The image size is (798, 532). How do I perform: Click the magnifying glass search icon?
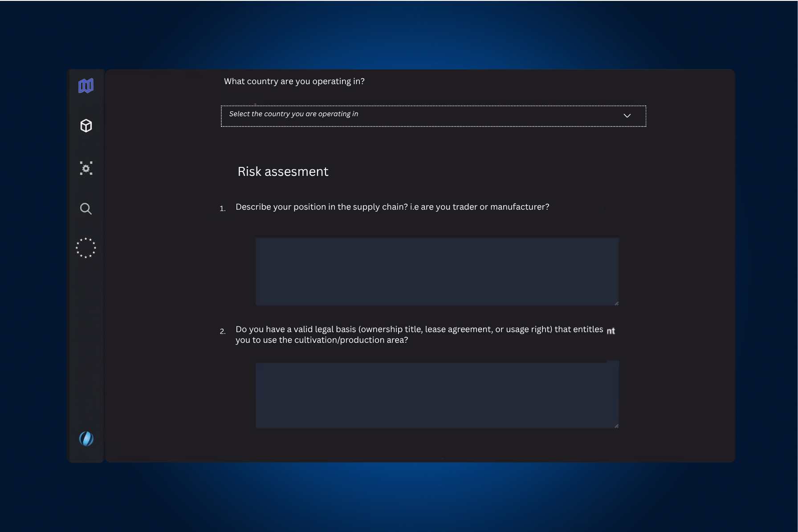(86, 209)
